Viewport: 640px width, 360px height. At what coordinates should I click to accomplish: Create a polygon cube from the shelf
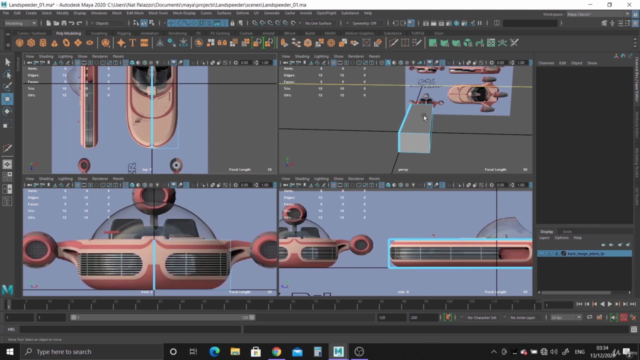[31, 43]
